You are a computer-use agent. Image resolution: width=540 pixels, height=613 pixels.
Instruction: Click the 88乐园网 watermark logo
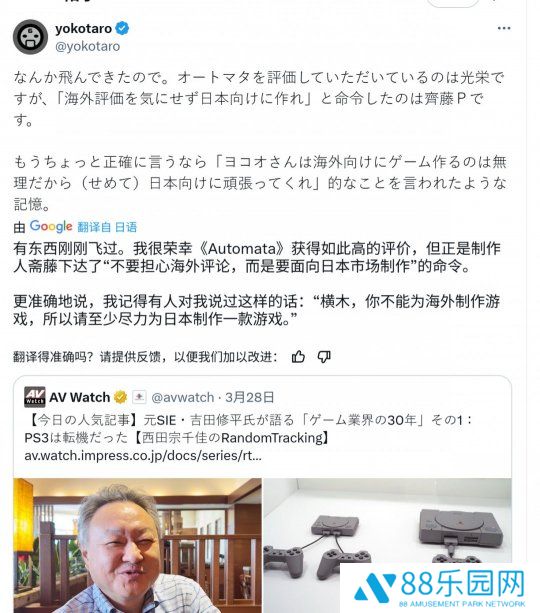point(439,588)
